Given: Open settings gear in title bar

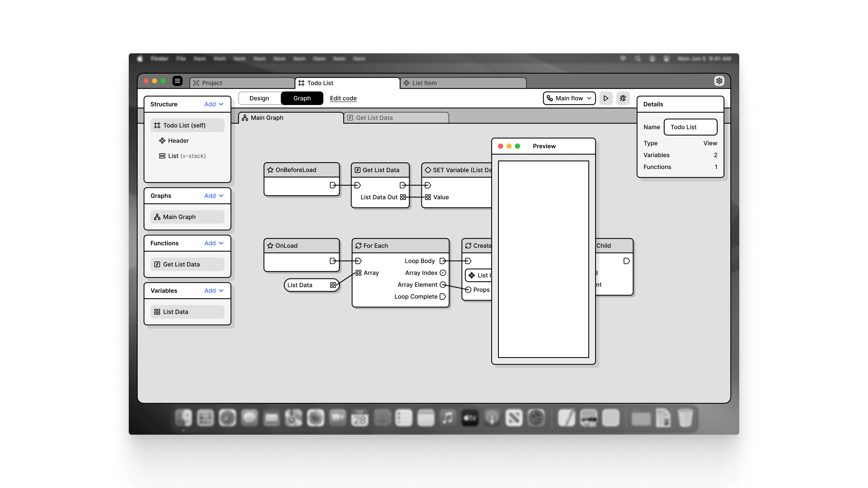Looking at the screenshot, I should coord(719,81).
